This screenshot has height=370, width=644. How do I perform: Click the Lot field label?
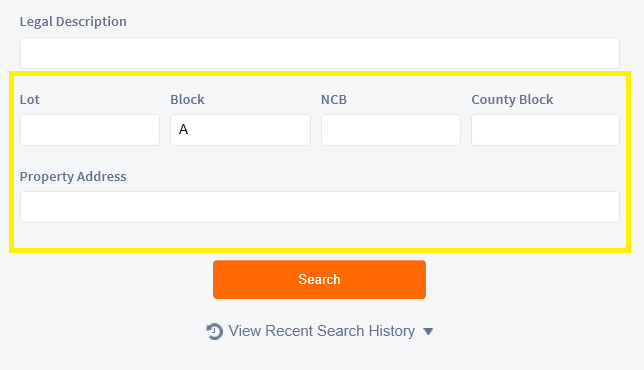pos(30,99)
